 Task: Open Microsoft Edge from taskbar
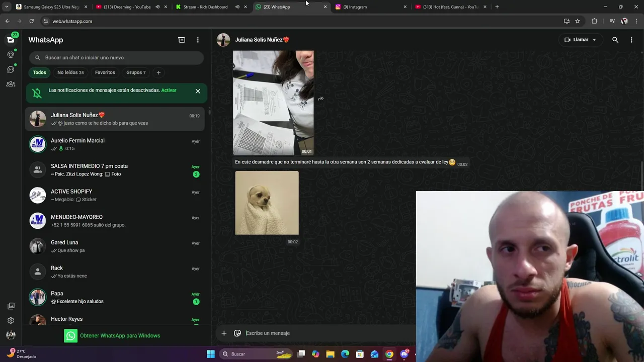tap(345, 354)
